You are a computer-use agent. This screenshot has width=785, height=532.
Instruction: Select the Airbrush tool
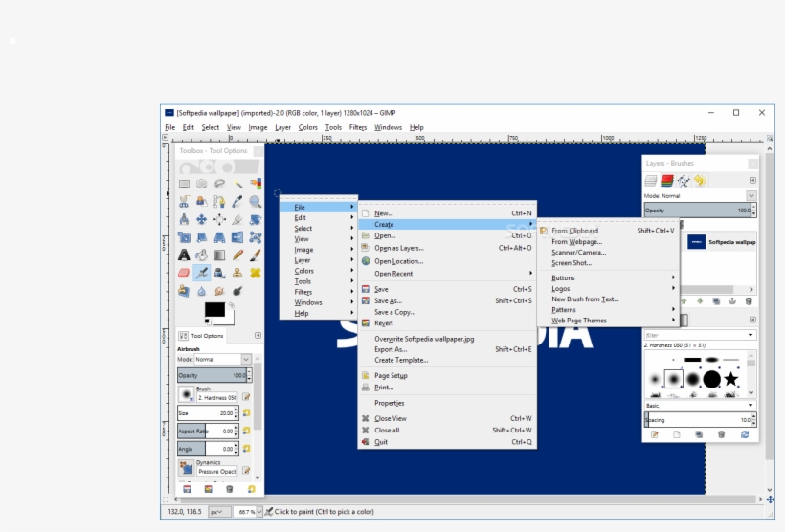click(x=202, y=274)
